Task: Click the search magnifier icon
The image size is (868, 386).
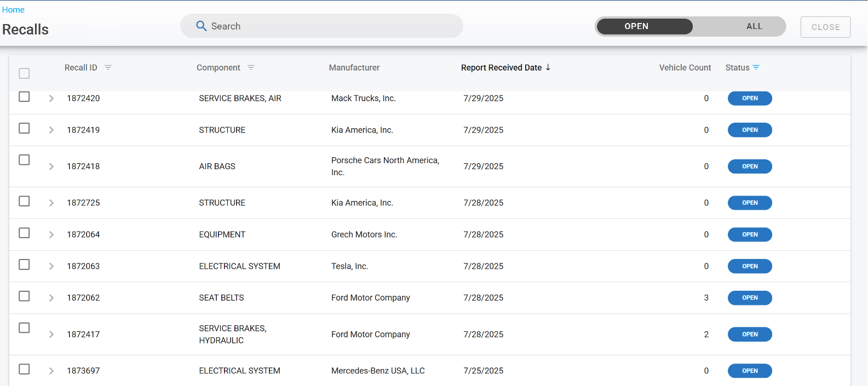Action: pos(201,26)
